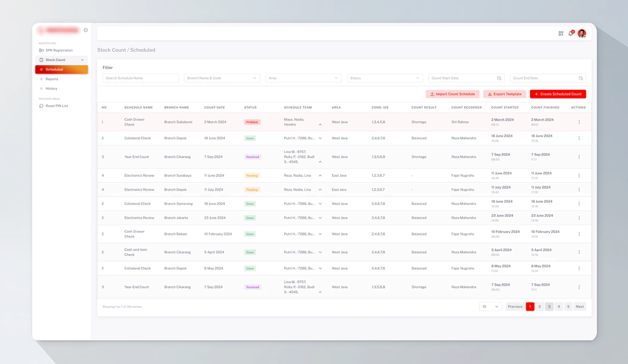
Task: Jump to page 5 in pagination
Action: pyautogui.click(x=568, y=307)
